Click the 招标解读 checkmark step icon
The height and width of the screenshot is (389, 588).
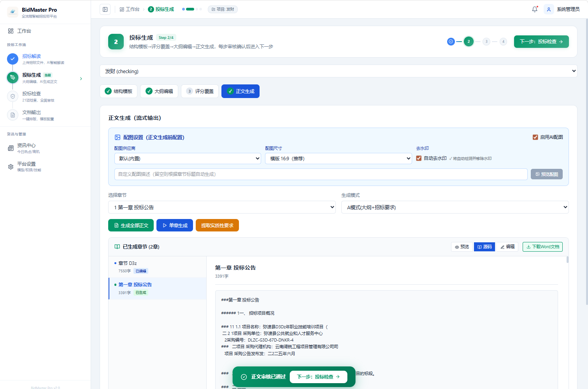[12, 59]
